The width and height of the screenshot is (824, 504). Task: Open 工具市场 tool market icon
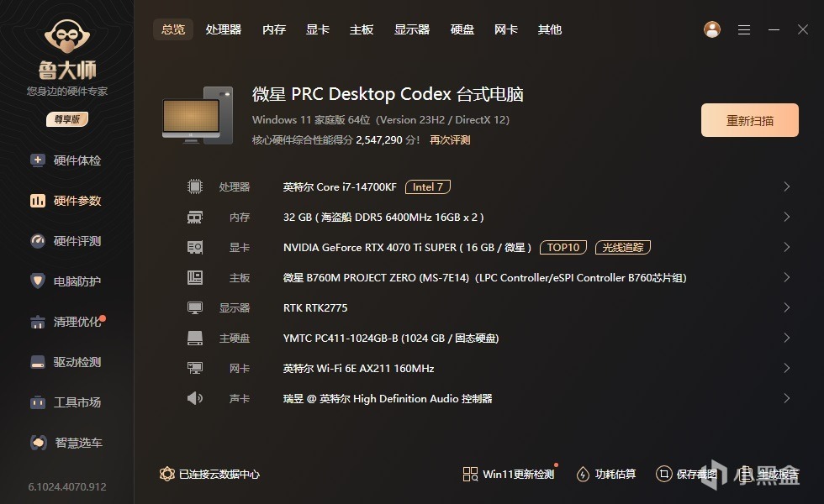pyautogui.click(x=38, y=402)
